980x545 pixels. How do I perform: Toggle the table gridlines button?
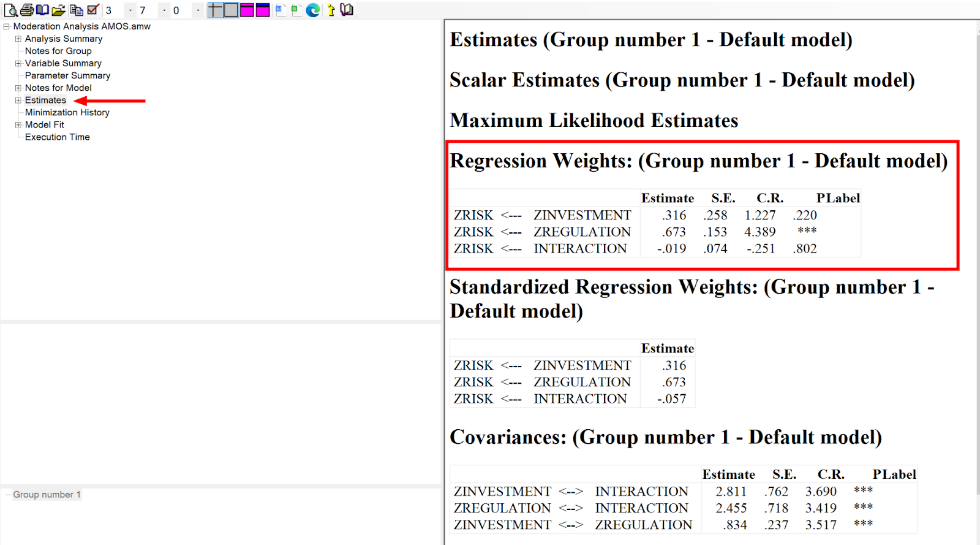tap(215, 10)
